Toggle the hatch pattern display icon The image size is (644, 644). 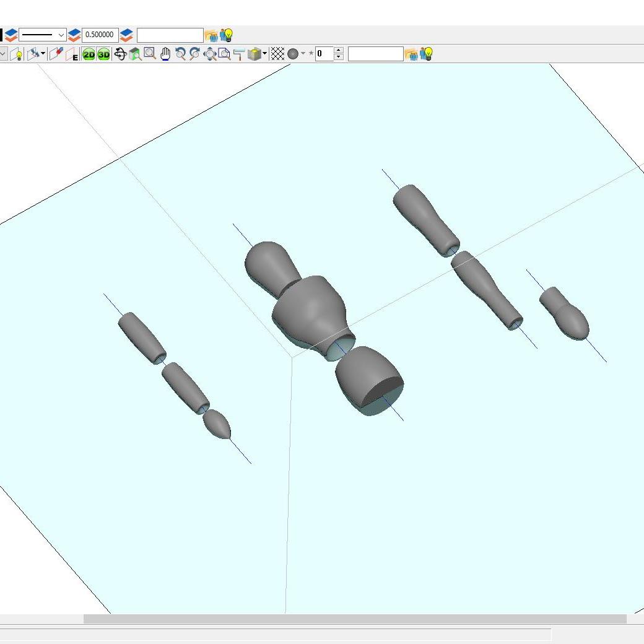click(277, 54)
